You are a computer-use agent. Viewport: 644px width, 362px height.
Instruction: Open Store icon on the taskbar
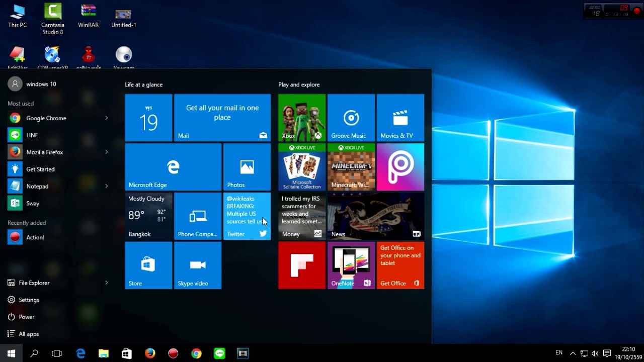[x=127, y=353]
